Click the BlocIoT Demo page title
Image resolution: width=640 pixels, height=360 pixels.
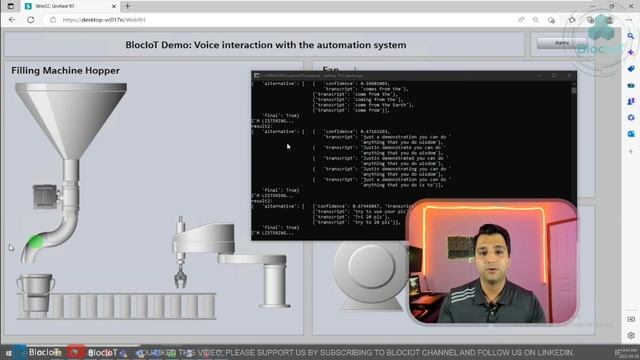(x=266, y=45)
